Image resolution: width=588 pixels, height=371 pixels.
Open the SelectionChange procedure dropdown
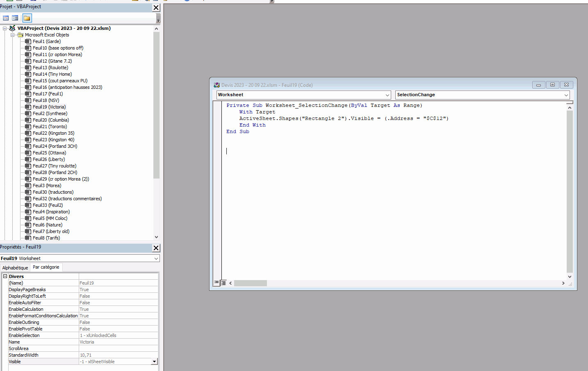tap(566, 95)
